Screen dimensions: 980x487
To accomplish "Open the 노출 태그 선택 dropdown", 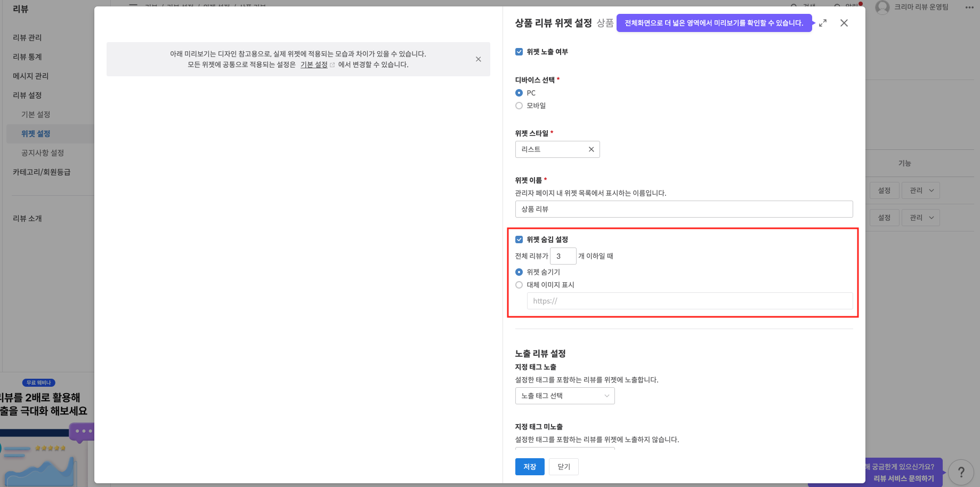I will (565, 395).
